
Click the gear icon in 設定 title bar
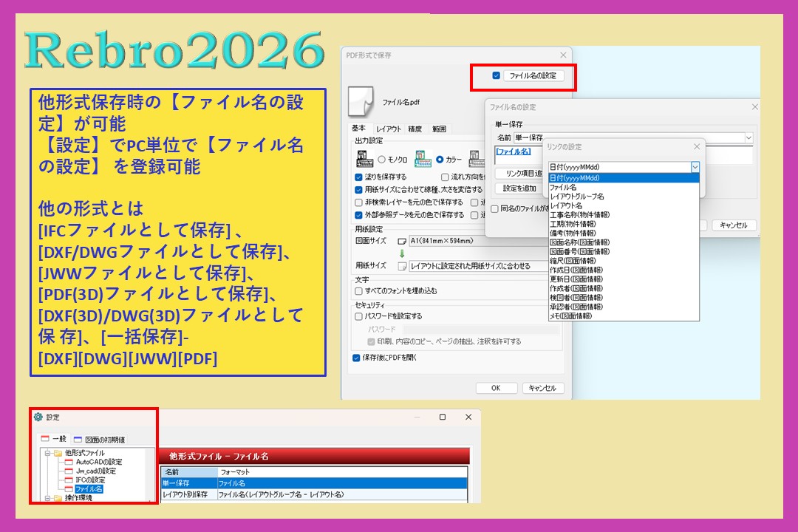[x=38, y=417]
